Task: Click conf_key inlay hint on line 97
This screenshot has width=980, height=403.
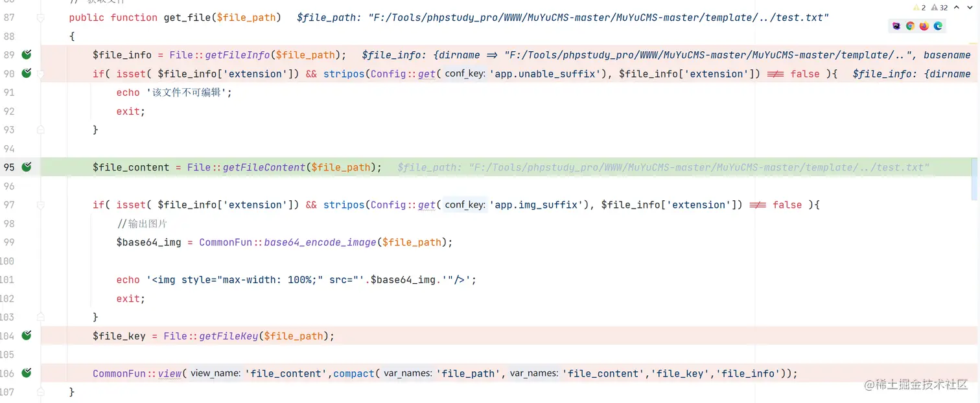Action: 465,205
